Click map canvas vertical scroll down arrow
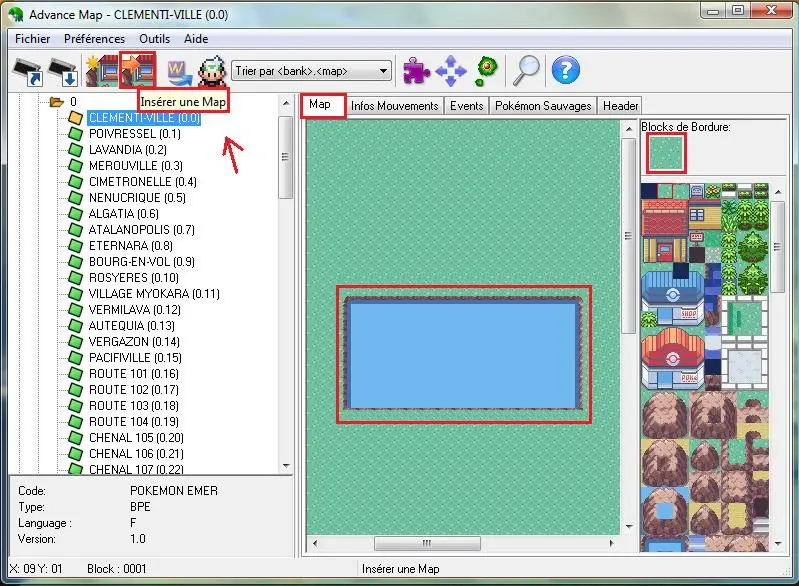This screenshot has width=799, height=586. [629, 526]
